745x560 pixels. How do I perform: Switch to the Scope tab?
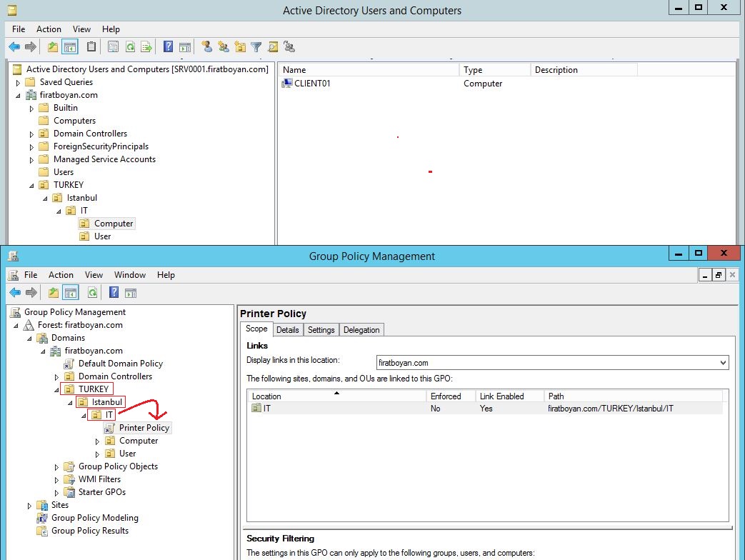tap(256, 329)
